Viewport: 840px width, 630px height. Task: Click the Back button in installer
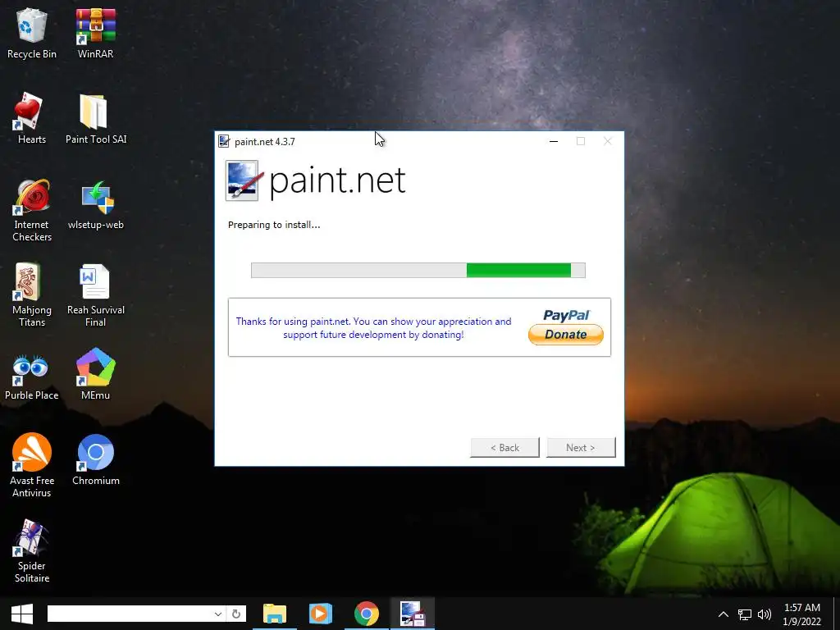click(504, 448)
